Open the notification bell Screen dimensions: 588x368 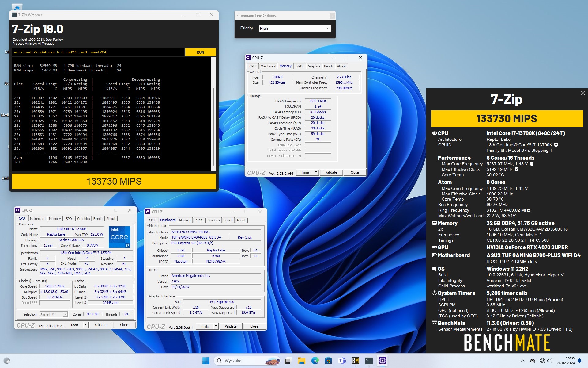[x=579, y=361]
